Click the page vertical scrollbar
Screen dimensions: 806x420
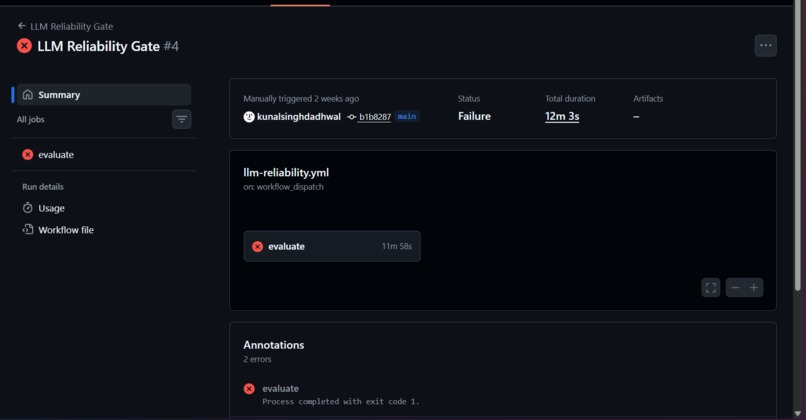pyautogui.click(x=797, y=146)
